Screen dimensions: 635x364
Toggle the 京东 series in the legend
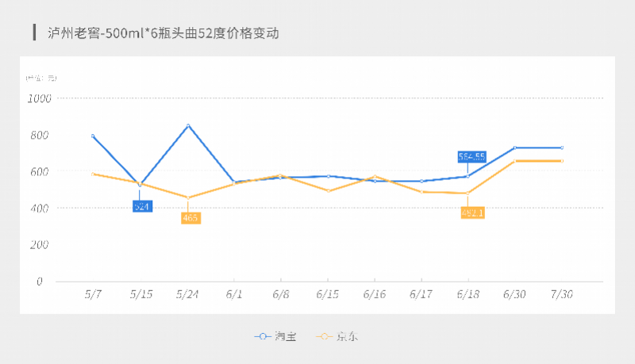click(x=337, y=336)
